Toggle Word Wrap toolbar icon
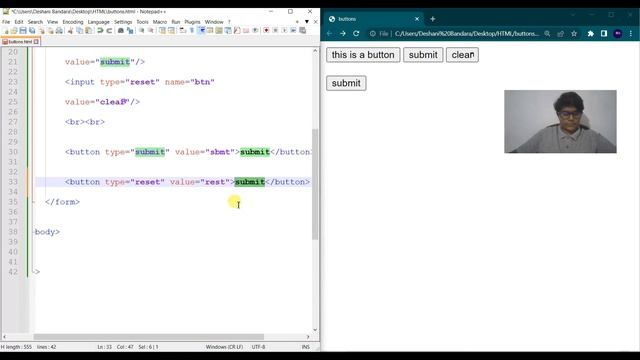Image resolution: width=640 pixels, height=360 pixels. [x=182, y=31]
